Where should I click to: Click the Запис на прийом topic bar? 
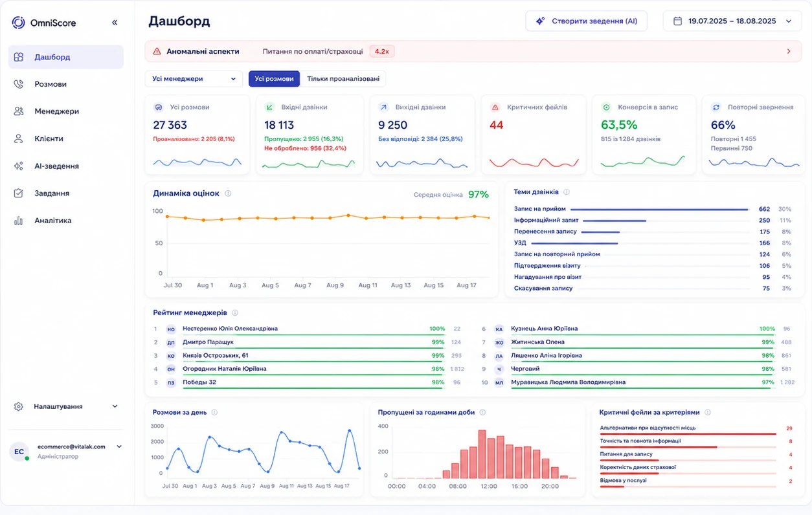point(659,209)
